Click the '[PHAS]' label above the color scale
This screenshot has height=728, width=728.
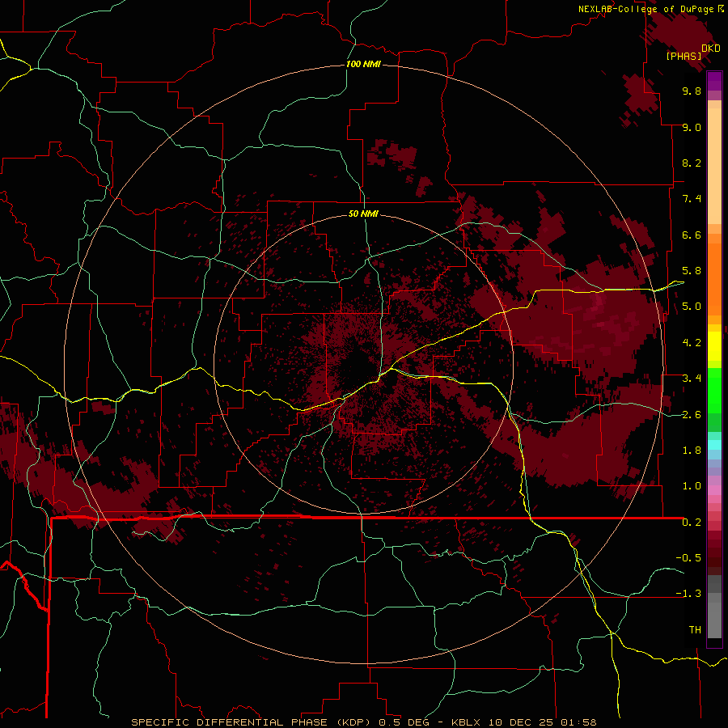[x=684, y=56]
